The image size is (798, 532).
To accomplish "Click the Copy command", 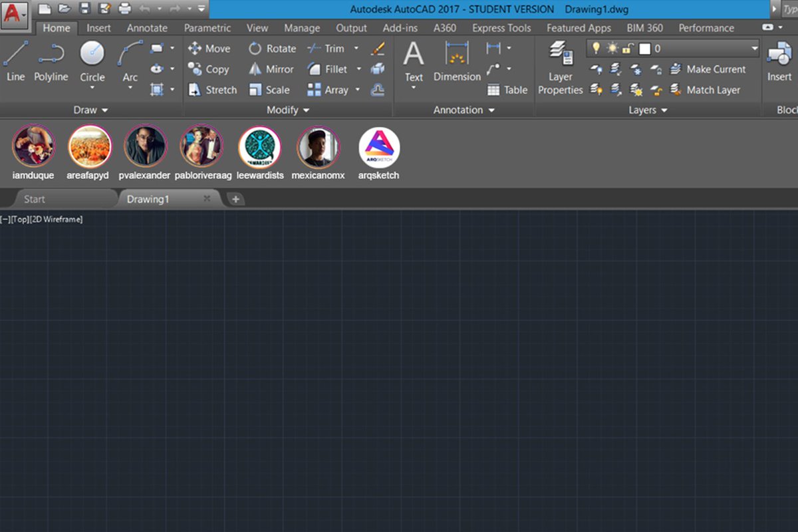I will [x=208, y=69].
